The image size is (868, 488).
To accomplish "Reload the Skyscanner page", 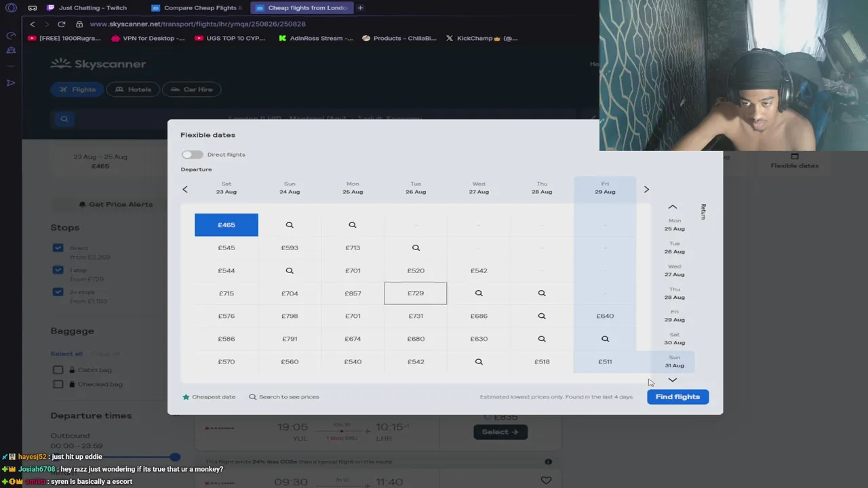I will pos(61,24).
